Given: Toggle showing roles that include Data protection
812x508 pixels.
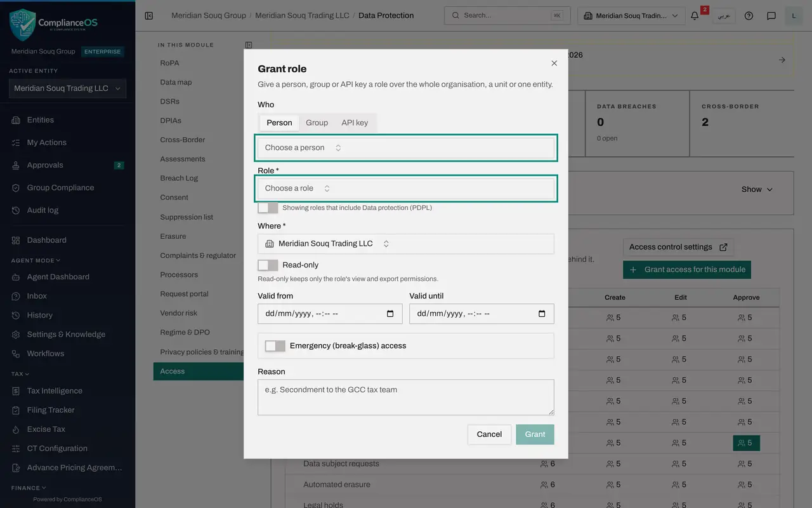Looking at the screenshot, I should point(268,208).
